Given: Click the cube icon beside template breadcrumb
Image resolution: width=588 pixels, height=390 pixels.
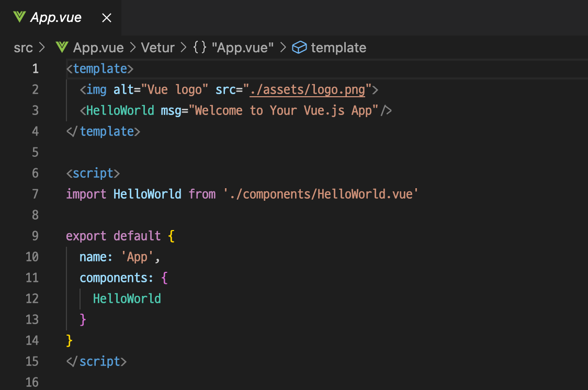Looking at the screenshot, I should click(299, 47).
